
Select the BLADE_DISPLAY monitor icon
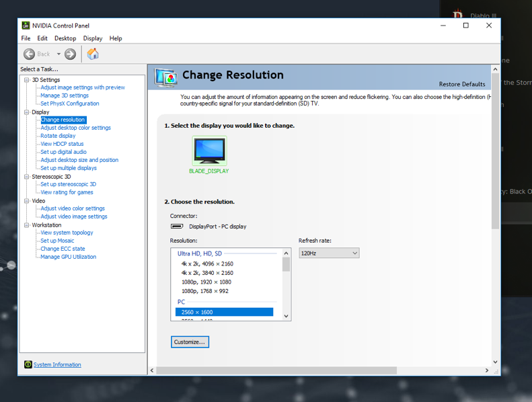(209, 151)
